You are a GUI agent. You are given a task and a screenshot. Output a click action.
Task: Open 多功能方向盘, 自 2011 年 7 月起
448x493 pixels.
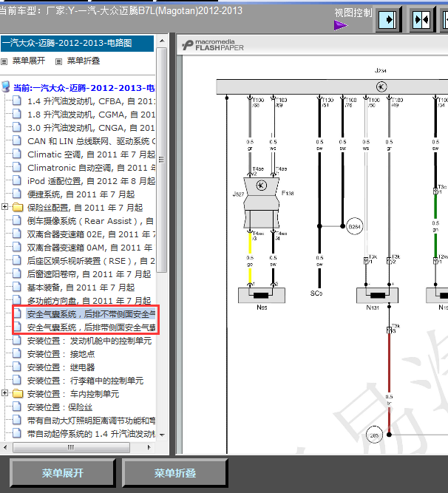(89, 301)
